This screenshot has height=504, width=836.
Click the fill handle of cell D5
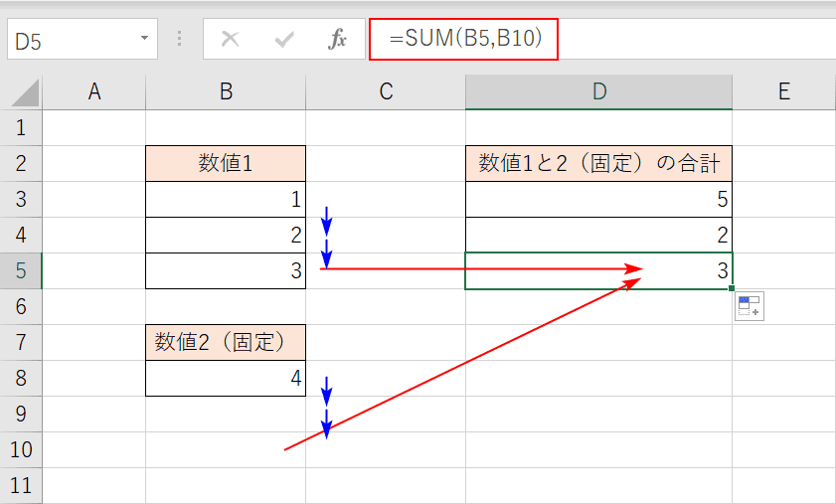pyautogui.click(x=732, y=288)
